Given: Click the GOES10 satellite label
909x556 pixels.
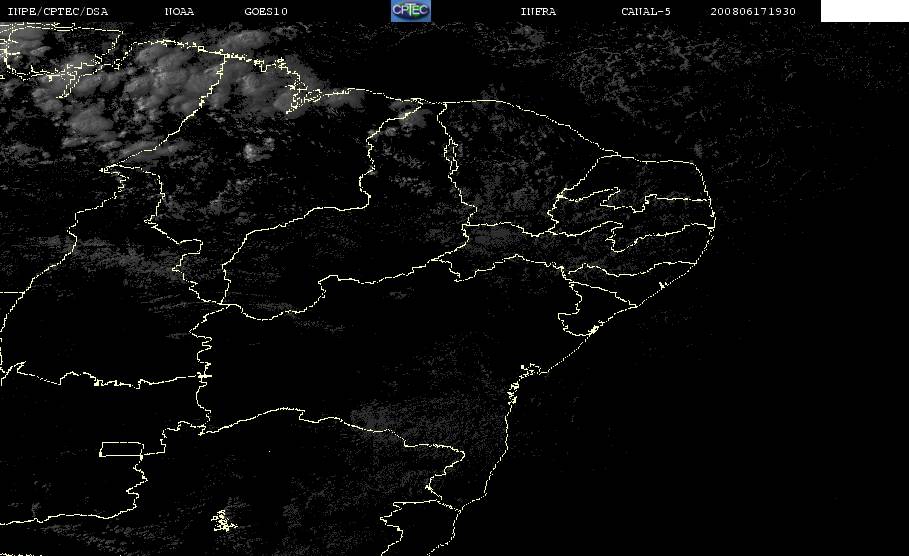Looking at the screenshot, I should pyautogui.click(x=266, y=11).
